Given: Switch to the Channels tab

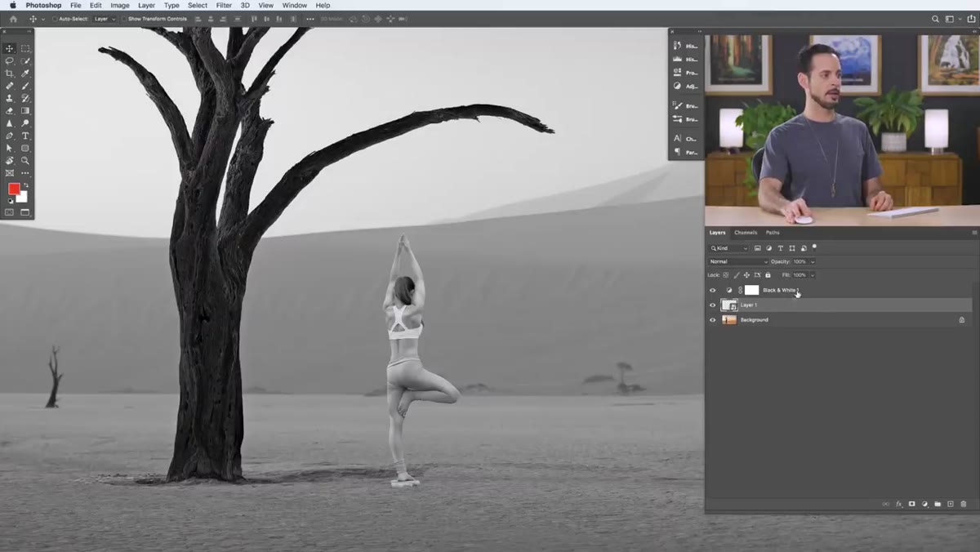Looking at the screenshot, I should pos(746,233).
